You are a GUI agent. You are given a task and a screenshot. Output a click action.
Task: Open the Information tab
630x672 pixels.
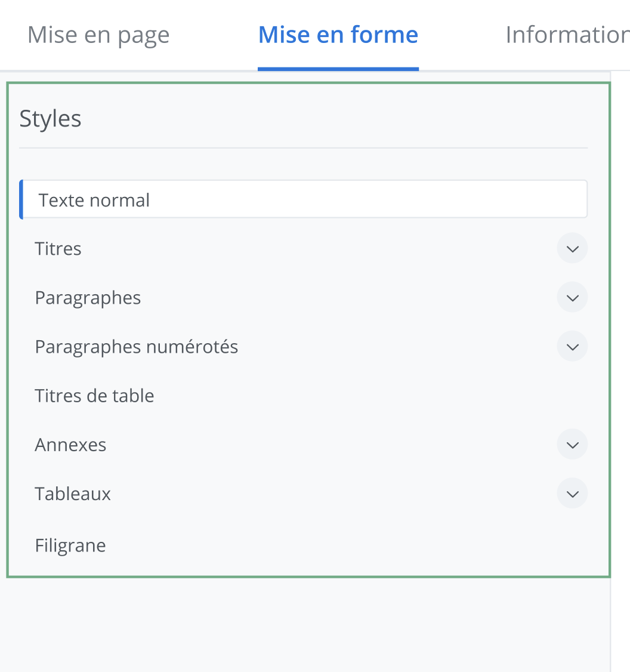click(567, 35)
